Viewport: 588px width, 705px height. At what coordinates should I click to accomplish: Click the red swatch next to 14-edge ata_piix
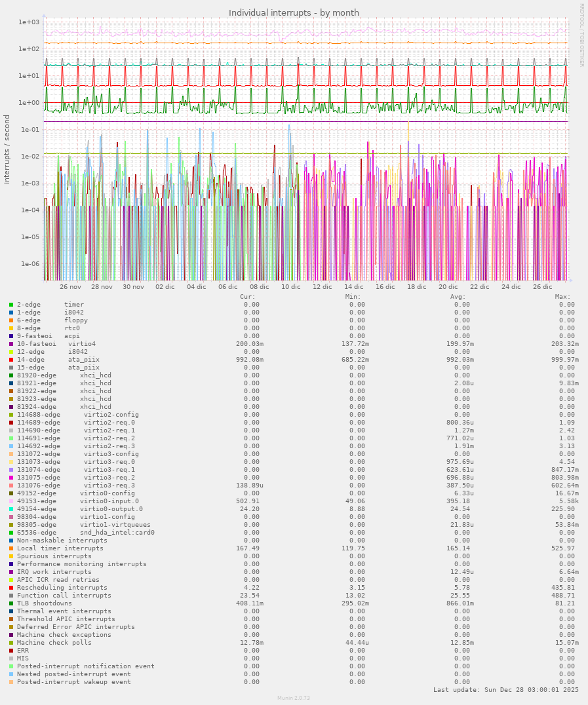(11, 360)
